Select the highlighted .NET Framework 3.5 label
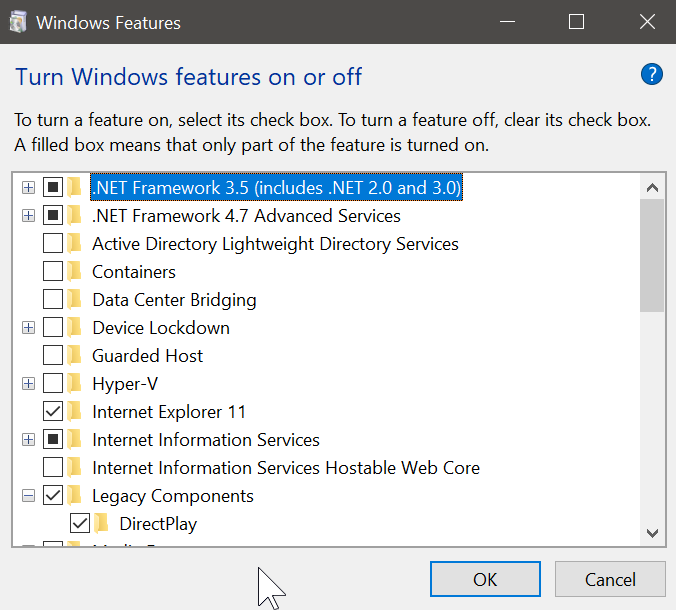The height and width of the screenshot is (610, 676). (x=276, y=188)
